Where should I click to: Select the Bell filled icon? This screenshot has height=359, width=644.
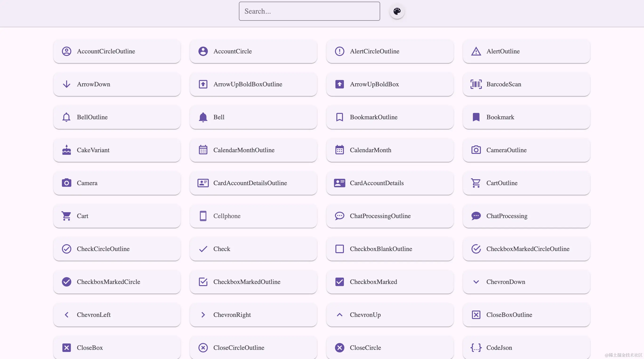(x=203, y=117)
